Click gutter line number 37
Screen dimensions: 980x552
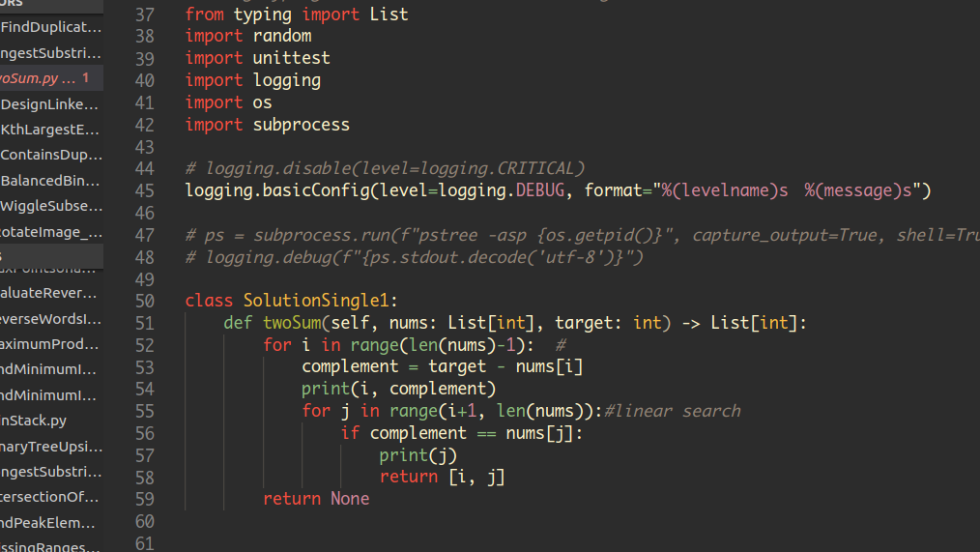point(145,15)
